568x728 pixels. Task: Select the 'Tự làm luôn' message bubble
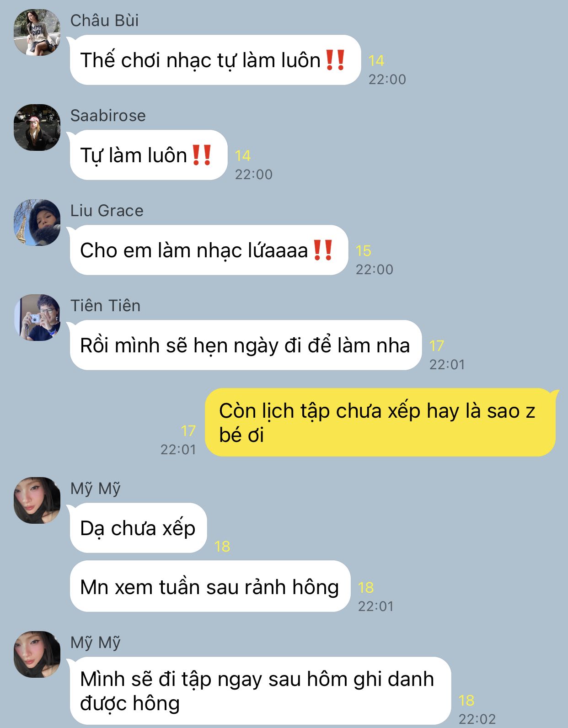click(x=148, y=155)
